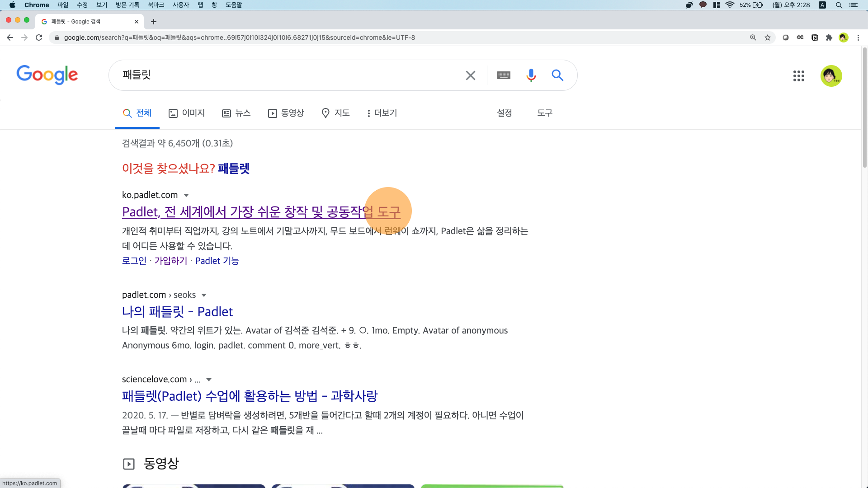Open the Chrome extensions puzzle icon
Image resolution: width=868 pixels, height=488 pixels.
click(x=829, y=38)
